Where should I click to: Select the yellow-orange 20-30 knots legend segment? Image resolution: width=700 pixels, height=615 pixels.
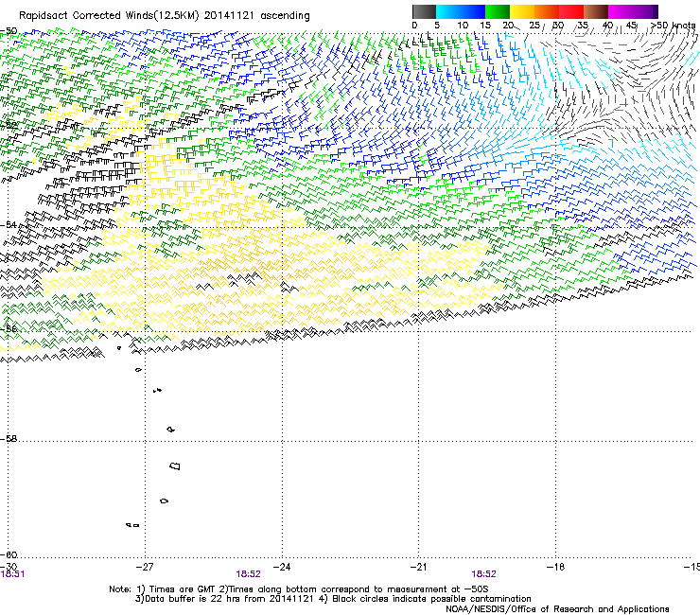534,11
